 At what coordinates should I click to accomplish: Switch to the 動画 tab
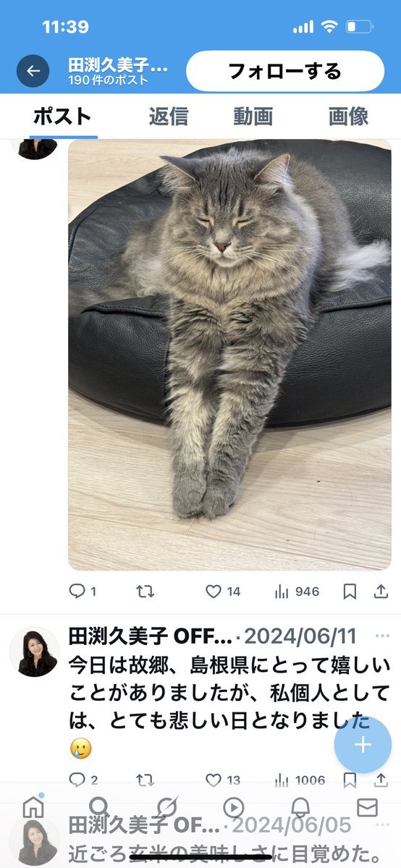(253, 117)
